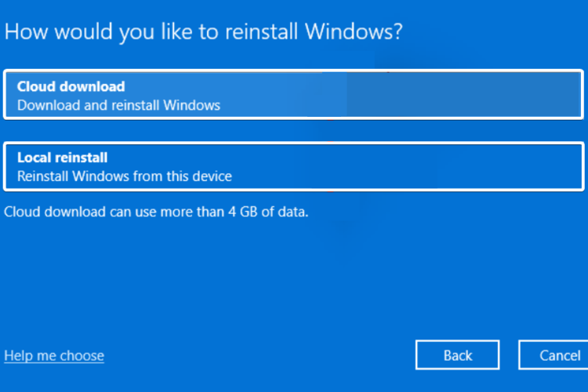The image size is (588, 392).
Task: Pick reinstalling Windows from this device
Action: [x=292, y=166]
